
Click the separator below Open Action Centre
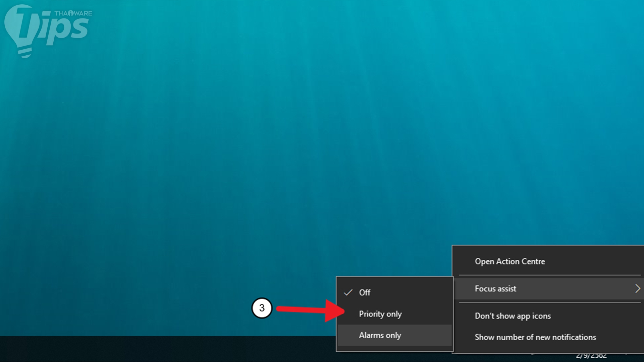click(x=549, y=276)
